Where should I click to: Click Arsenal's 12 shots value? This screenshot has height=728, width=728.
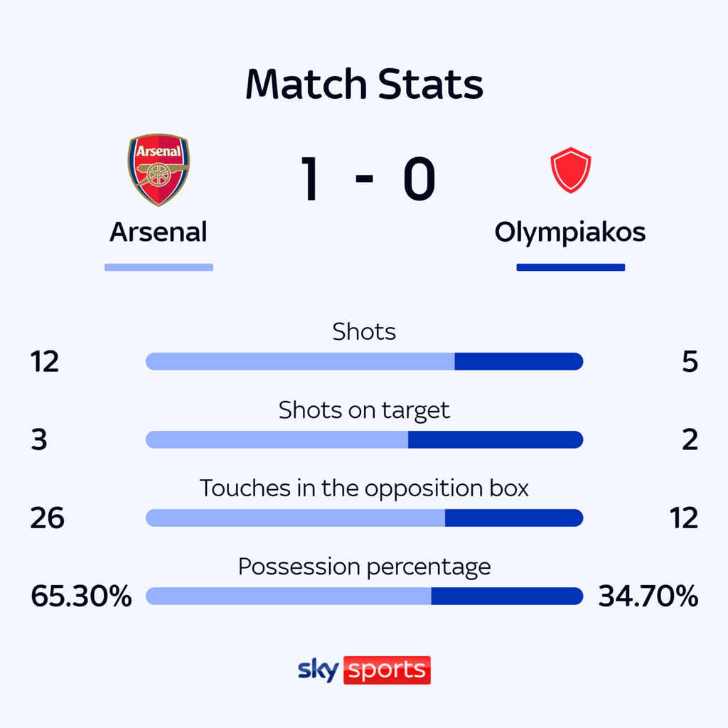(45, 363)
